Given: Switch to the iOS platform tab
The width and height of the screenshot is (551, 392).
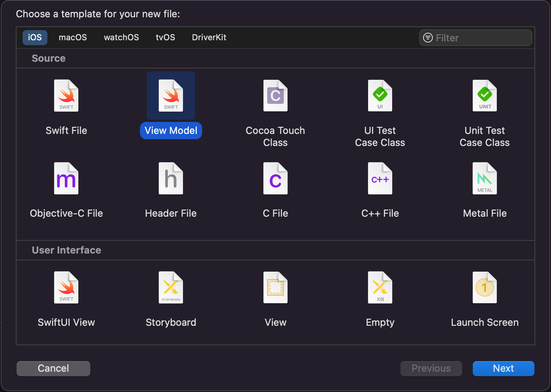Looking at the screenshot, I should pos(35,38).
